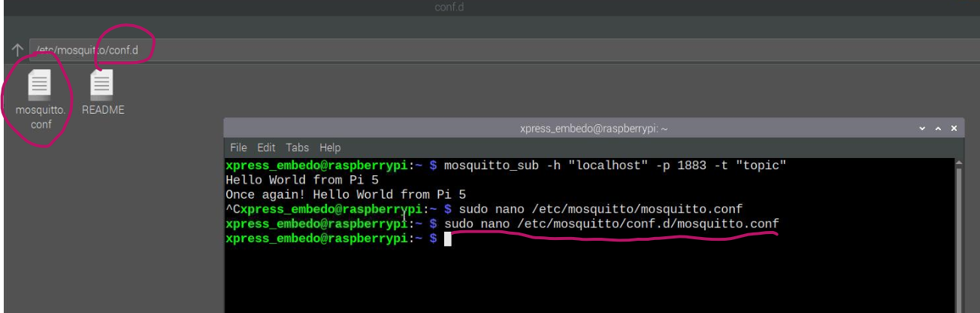This screenshot has height=313, width=980.
Task: Click the conf.d title of the file manager
Action: 449,8
